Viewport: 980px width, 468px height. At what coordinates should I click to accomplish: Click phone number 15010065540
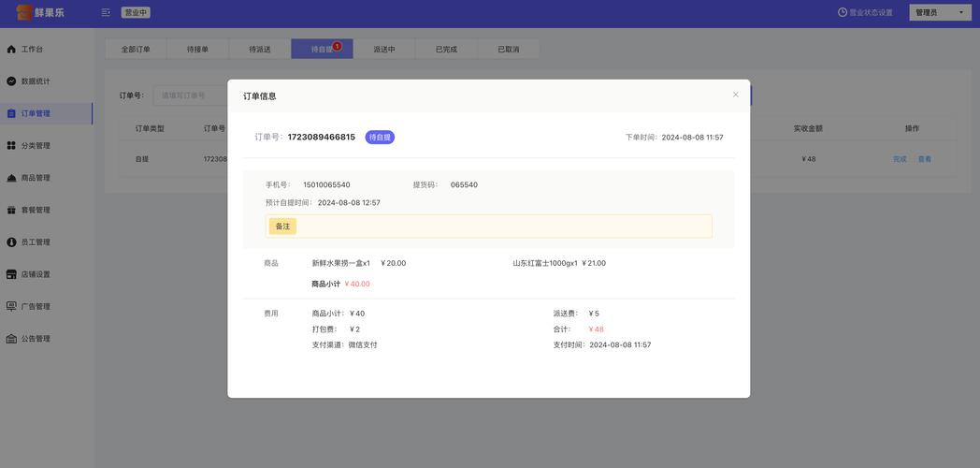coord(326,184)
